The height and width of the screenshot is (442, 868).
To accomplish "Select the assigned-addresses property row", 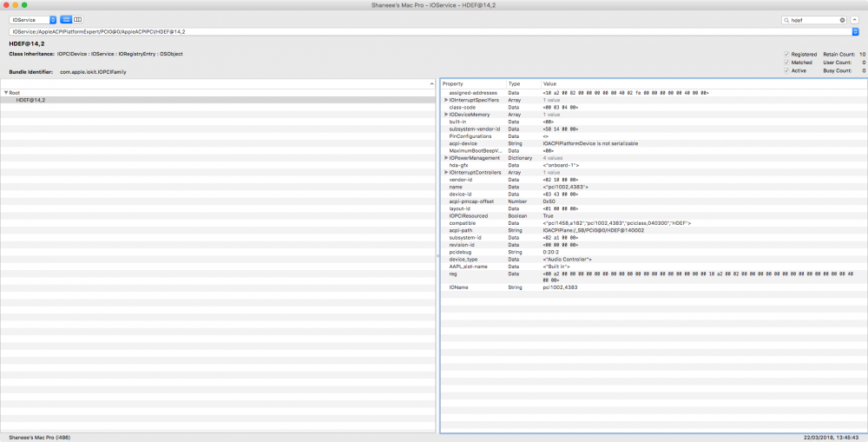I will [x=654, y=93].
